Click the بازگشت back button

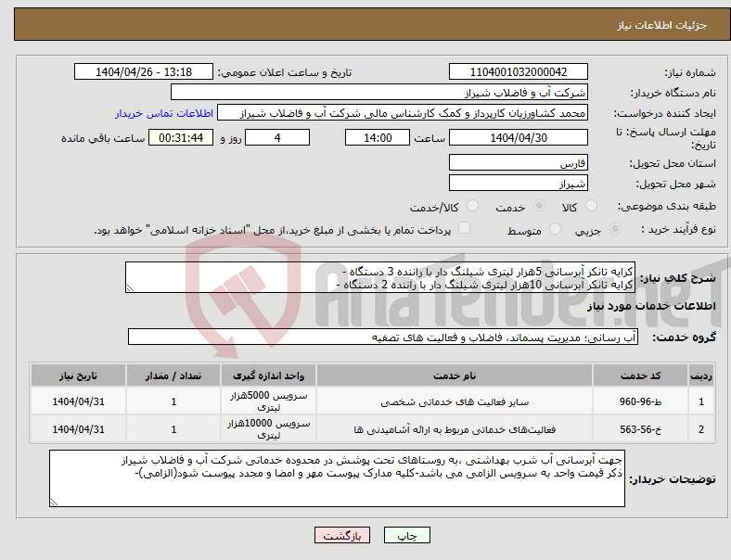pyautogui.click(x=342, y=535)
